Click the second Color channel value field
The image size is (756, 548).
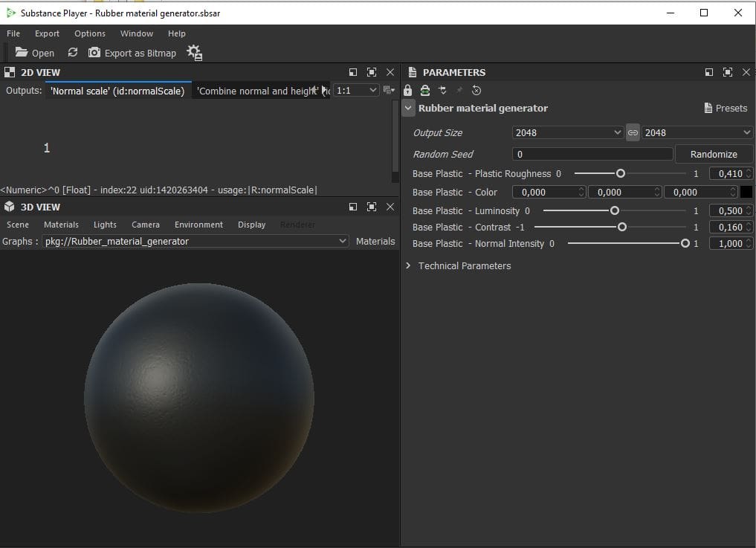624,192
